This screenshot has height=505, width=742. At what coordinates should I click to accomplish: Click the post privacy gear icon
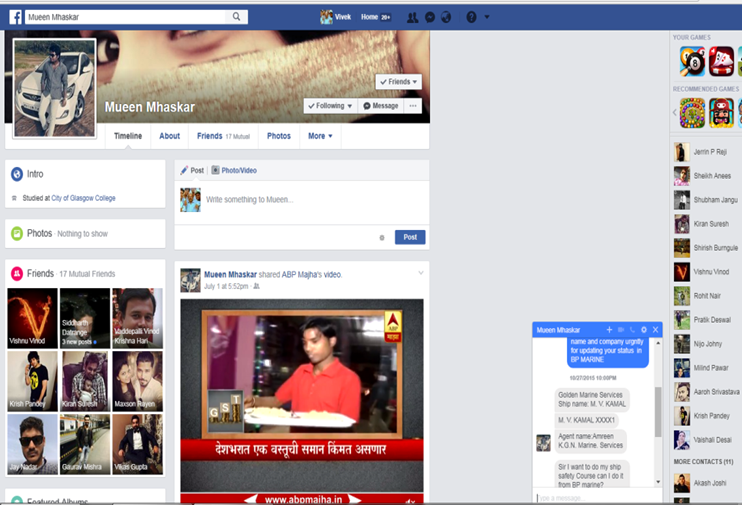[382, 238]
